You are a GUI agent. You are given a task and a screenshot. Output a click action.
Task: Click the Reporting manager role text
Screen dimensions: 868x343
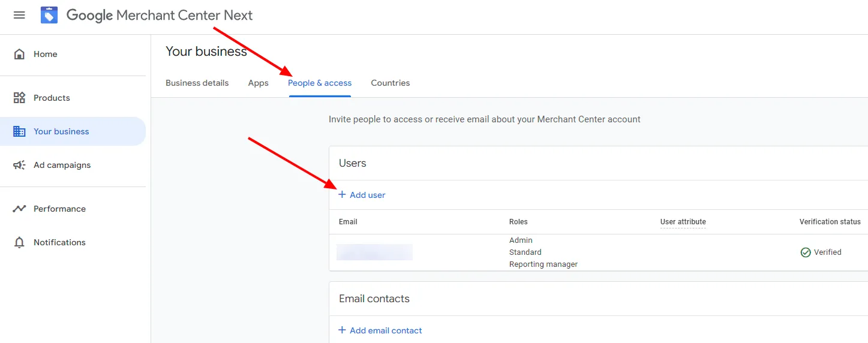pyautogui.click(x=543, y=264)
